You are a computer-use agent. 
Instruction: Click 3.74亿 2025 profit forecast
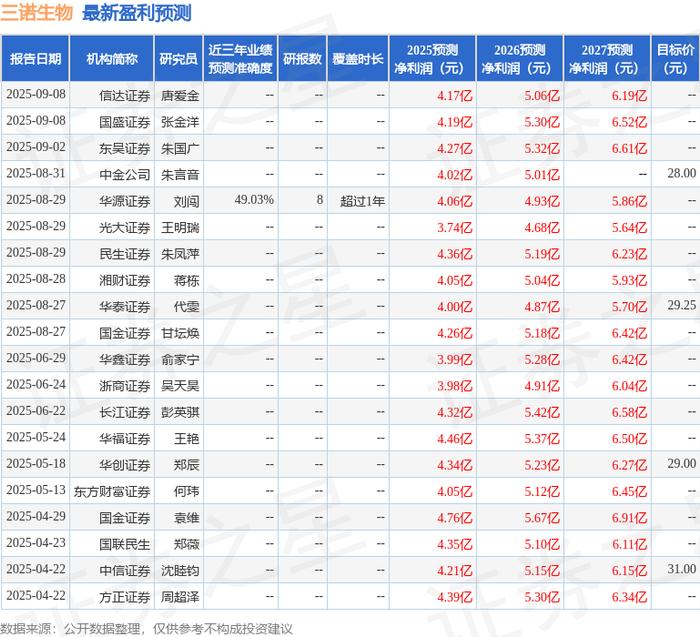[454, 227]
